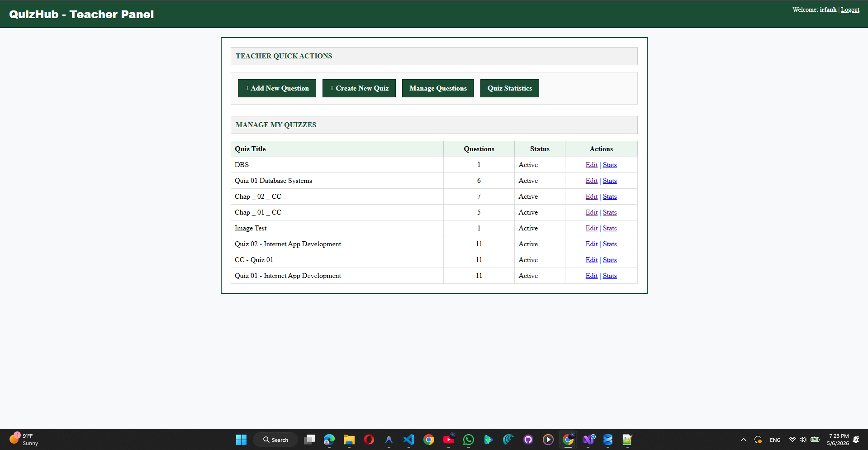Click the Quiz Title column header
This screenshot has width=868, height=450.
[337, 149]
